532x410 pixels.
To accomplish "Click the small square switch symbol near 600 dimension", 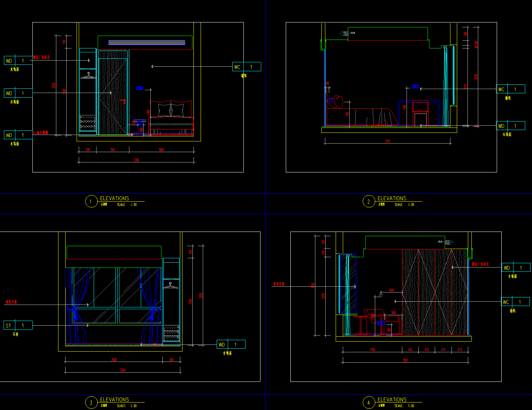I will coord(381,295).
